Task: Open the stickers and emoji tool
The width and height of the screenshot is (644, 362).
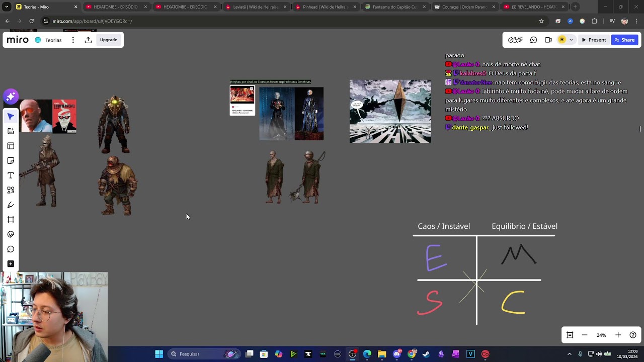Action: click(11, 234)
